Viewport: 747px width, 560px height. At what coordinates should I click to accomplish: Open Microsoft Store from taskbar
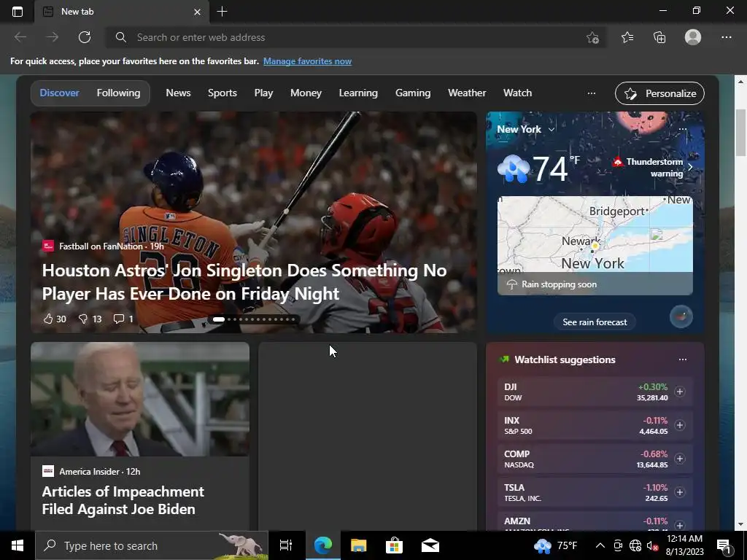click(x=394, y=545)
